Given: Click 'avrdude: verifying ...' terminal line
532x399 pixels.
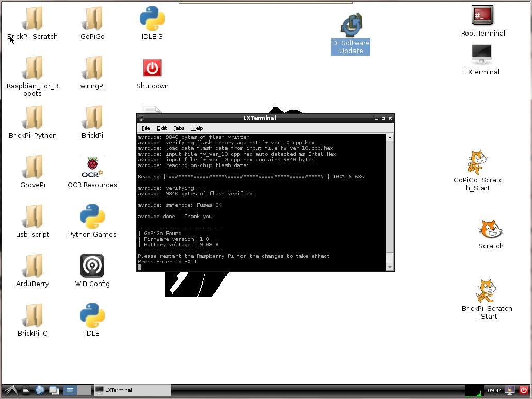Looking at the screenshot, I should pos(171,188).
